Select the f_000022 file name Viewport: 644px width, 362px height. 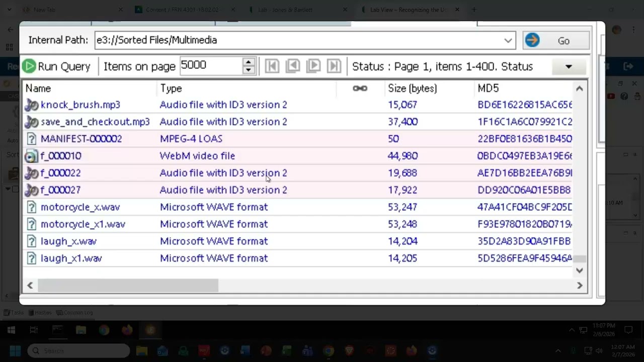pos(60,173)
